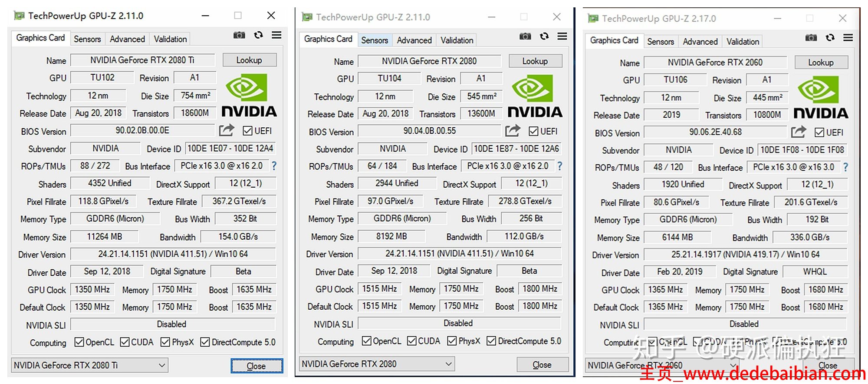Click the camera screenshot icon in RTX 2080 Ti window
Viewport: 868px width, 384px height.
click(239, 35)
